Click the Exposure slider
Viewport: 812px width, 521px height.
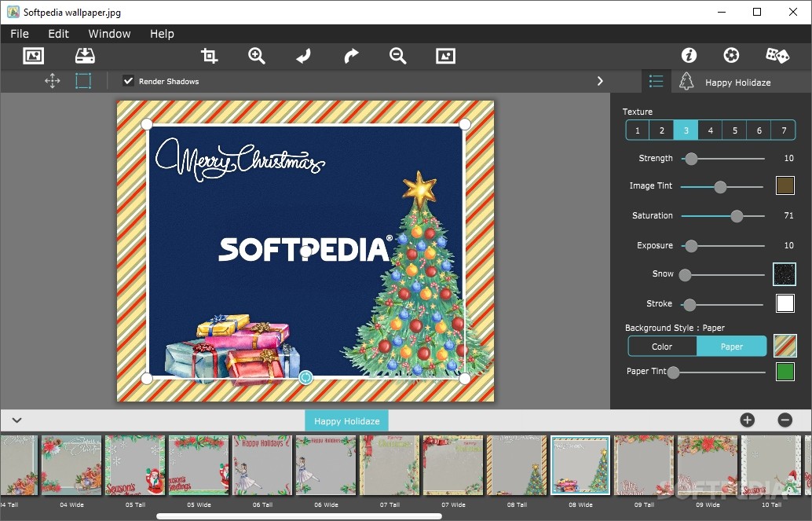[x=723, y=246]
